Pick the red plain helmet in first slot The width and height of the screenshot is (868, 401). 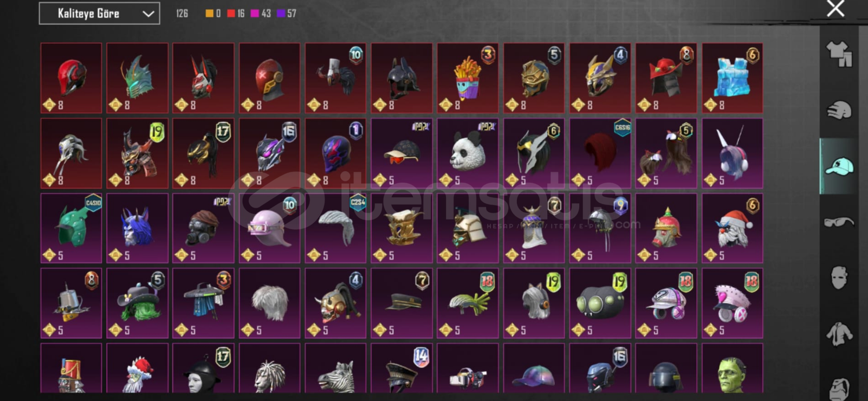coord(71,78)
